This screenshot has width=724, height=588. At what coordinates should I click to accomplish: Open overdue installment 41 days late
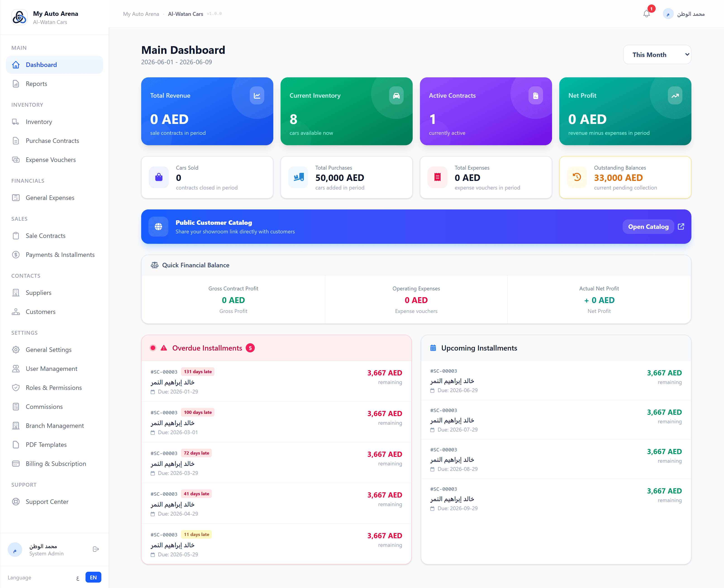(x=276, y=503)
